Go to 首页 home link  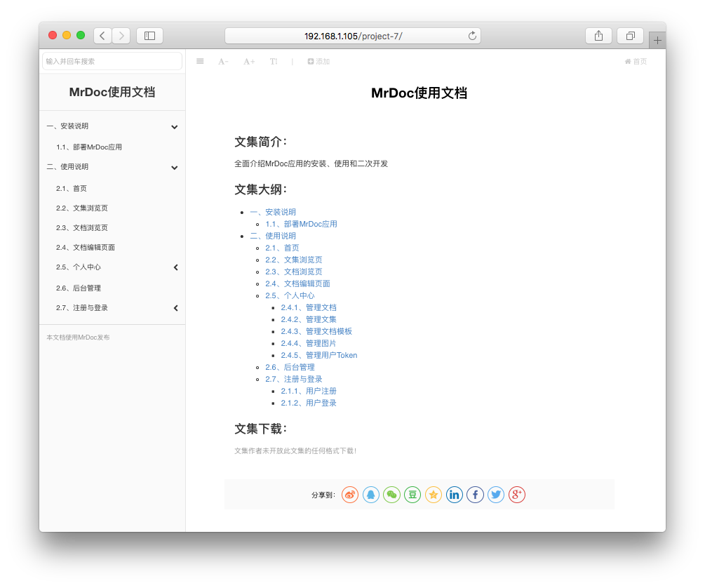636,62
